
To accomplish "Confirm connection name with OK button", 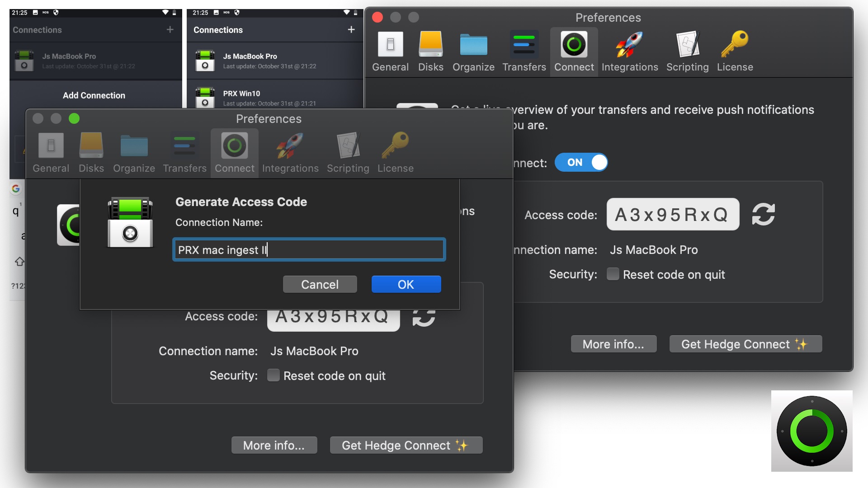I will point(406,285).
